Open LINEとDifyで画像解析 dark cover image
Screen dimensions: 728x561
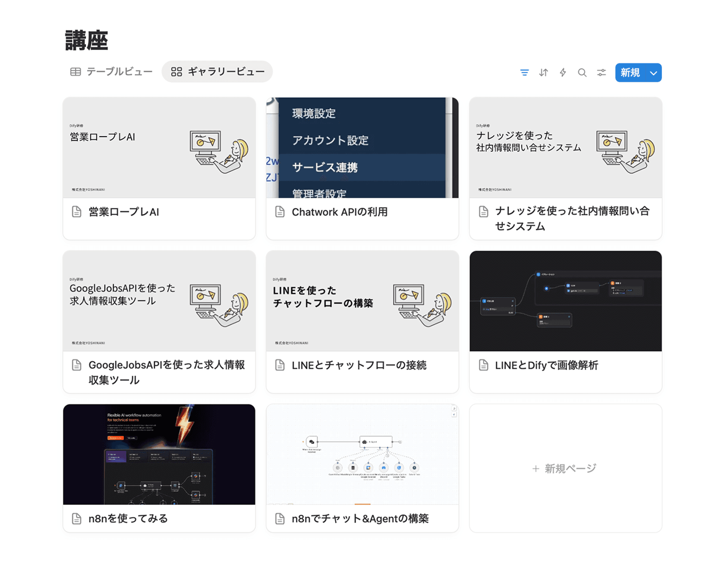click(x=565, y=301)
